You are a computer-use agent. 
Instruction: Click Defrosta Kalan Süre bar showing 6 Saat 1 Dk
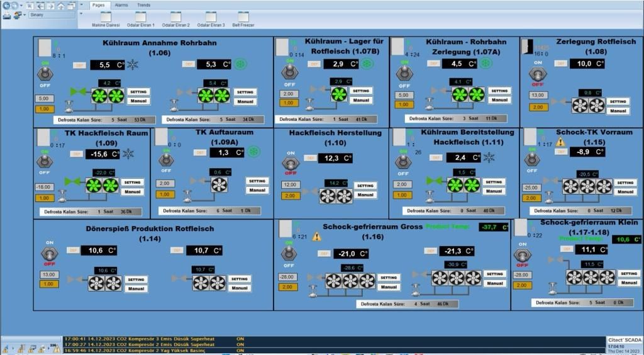point(209,211)
